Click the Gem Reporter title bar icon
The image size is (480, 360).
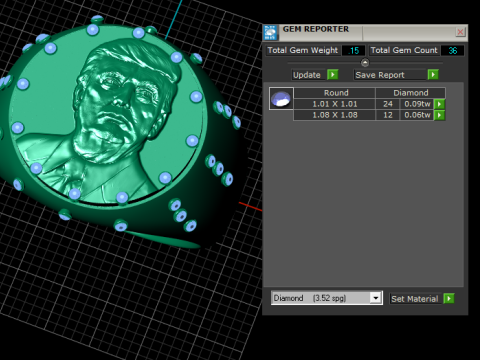click(x=270, y=33)
